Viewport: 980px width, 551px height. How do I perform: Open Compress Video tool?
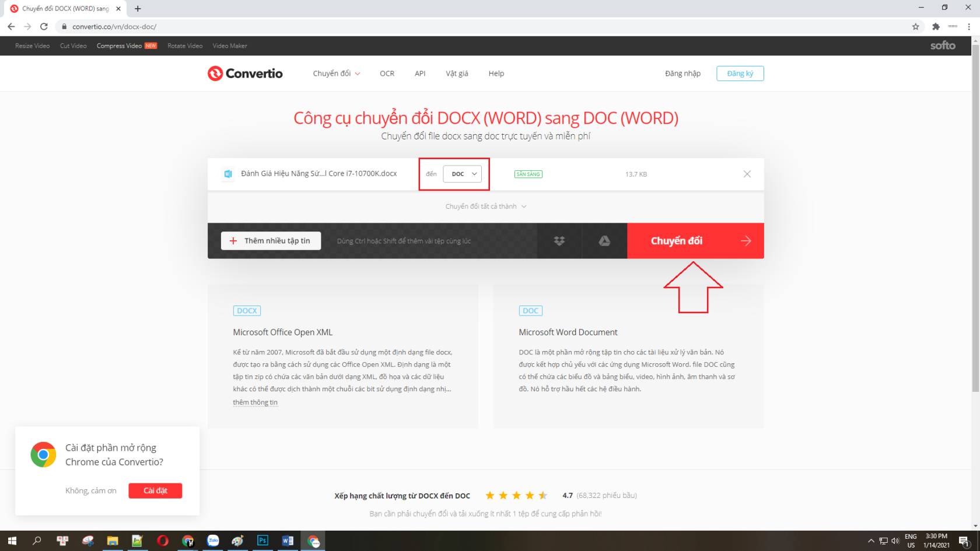(x=127, y=46)
